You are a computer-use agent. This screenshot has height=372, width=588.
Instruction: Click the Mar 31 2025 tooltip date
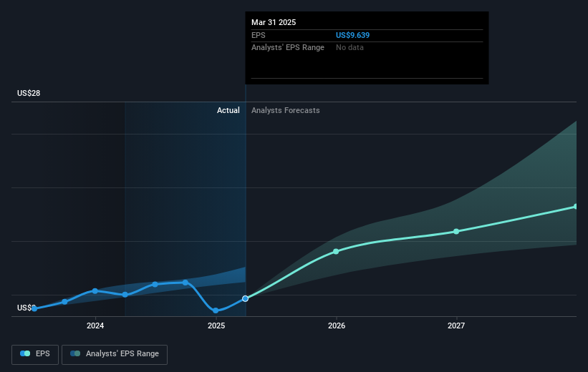[x=274, y=22]
